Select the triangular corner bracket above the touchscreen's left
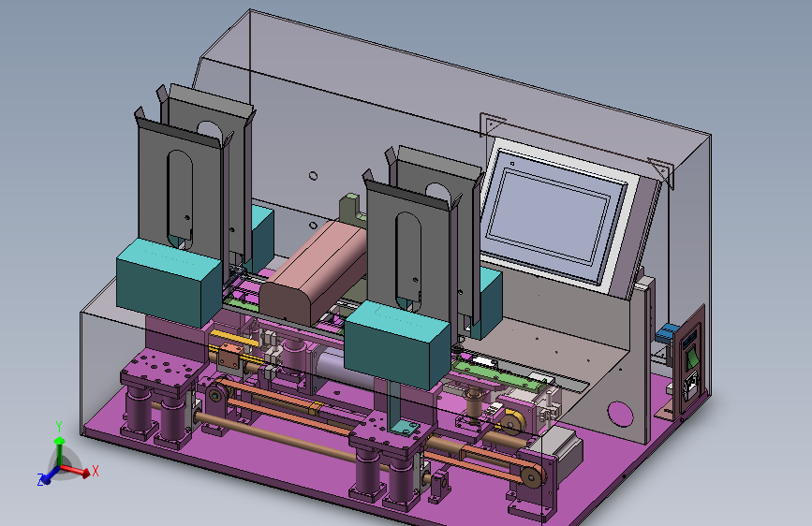The width and height of the screenshot is (812, 526). pos(492,124)
